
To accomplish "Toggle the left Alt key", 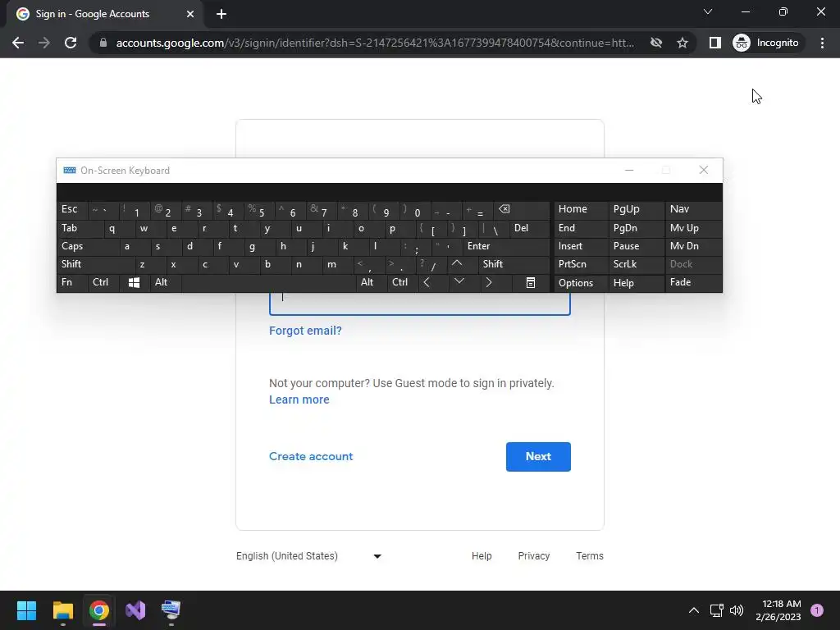I will 166,282.
